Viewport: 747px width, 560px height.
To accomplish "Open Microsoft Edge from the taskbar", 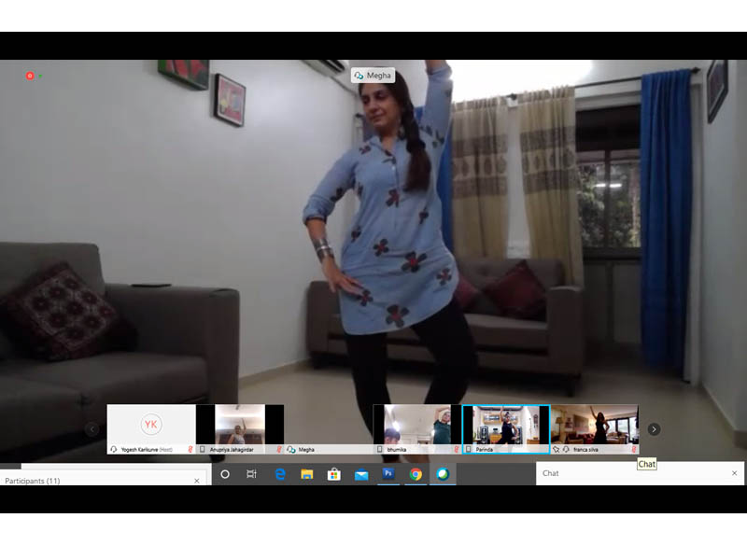I will [x=279, y=474].
